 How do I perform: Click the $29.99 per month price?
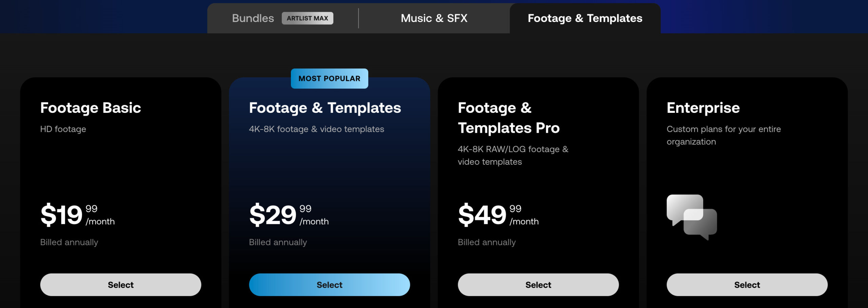pyautogui.click(x=289, y=214)
